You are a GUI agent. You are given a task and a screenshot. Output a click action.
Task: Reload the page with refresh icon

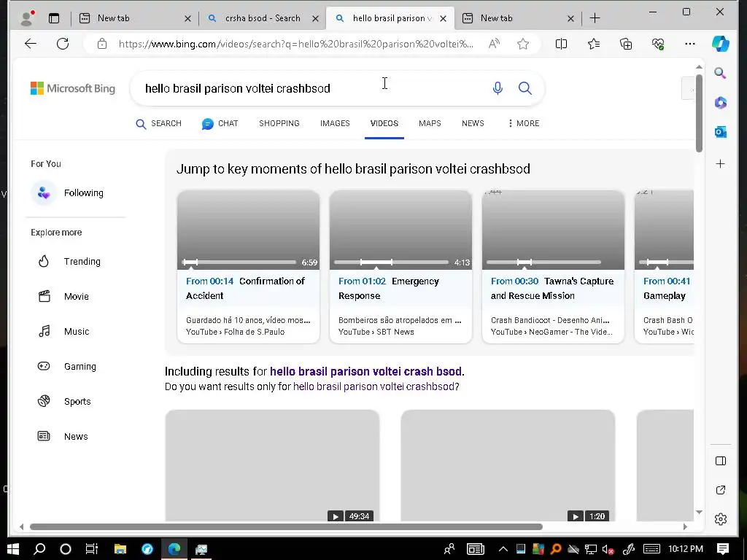[63, 44]
